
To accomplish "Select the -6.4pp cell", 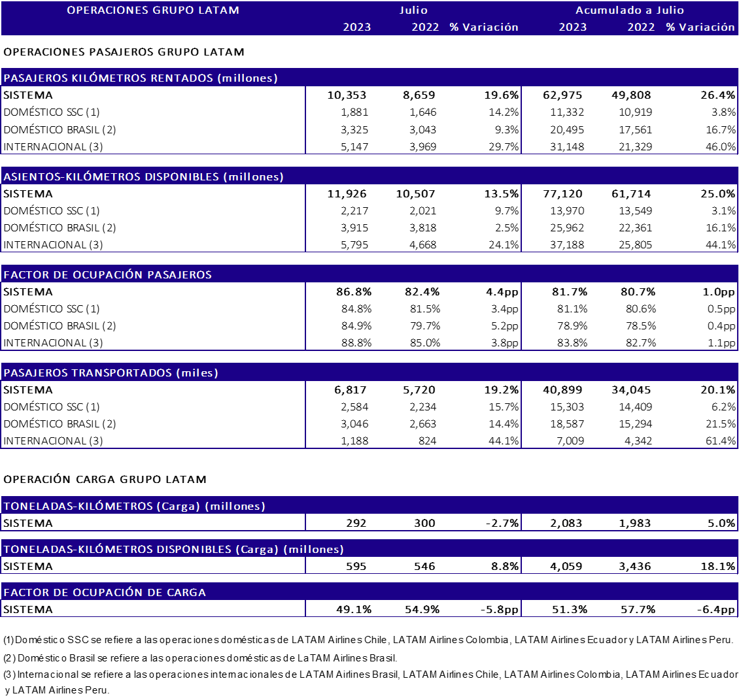I will click(x=716, y=609).
